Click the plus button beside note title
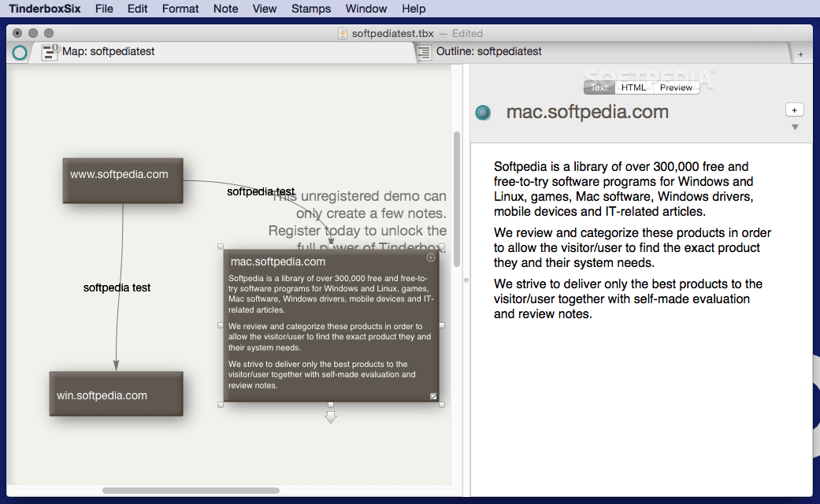This screenshot has height=504, width=820. tap(794, 109)
